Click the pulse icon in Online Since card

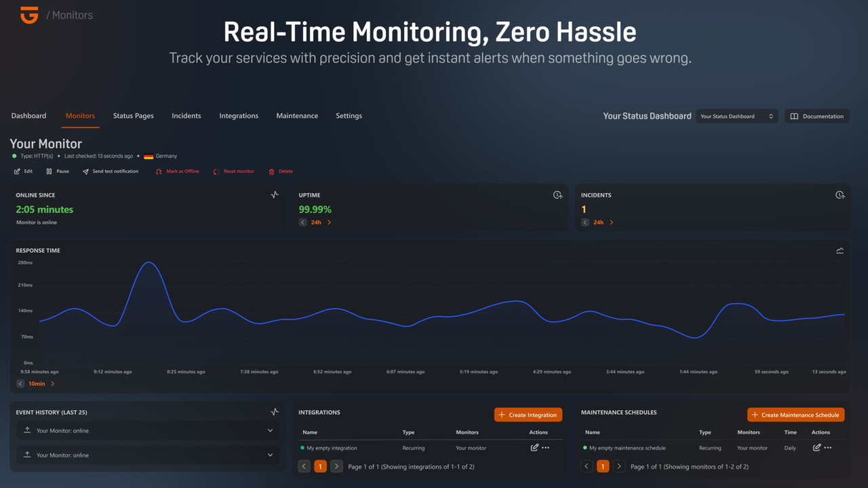click(275, 195)
